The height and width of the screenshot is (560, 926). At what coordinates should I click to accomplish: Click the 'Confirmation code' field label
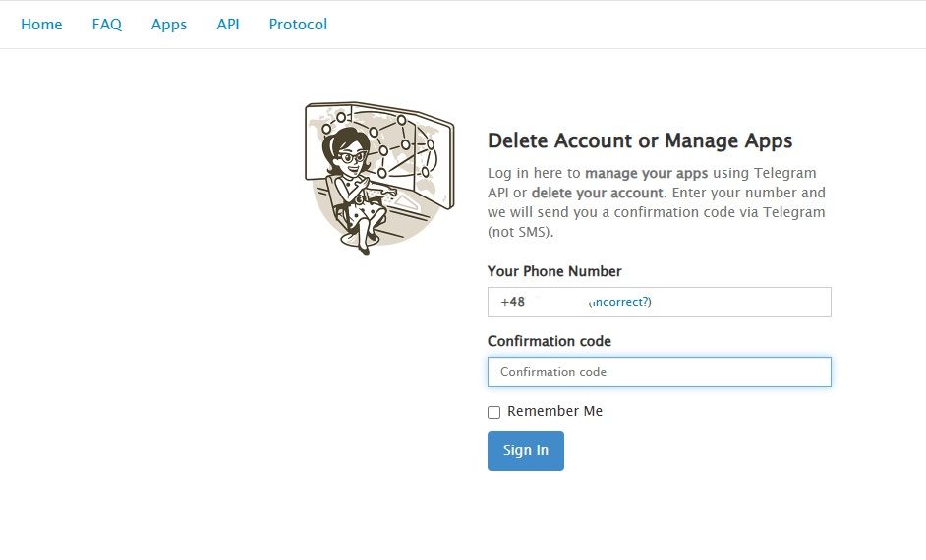[x=550, y=341]
